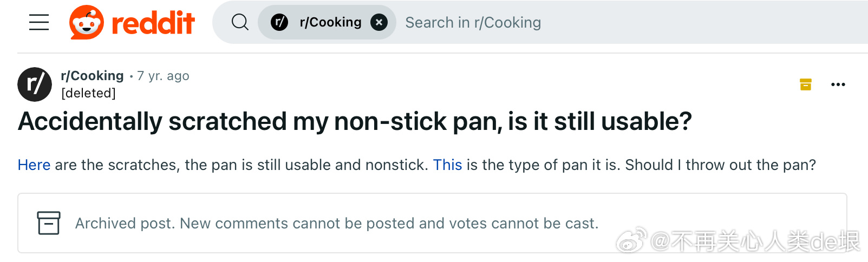This screenshot has height=262, width=868.
Task: Click the [deleted] author name
Action: pyautogui.click(x=88, y=93)
